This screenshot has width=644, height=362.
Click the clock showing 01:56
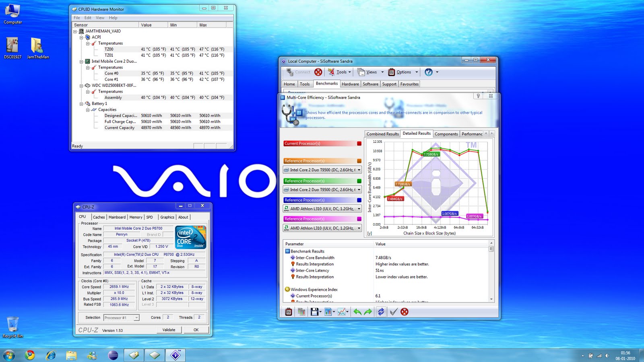click(625, 353)
